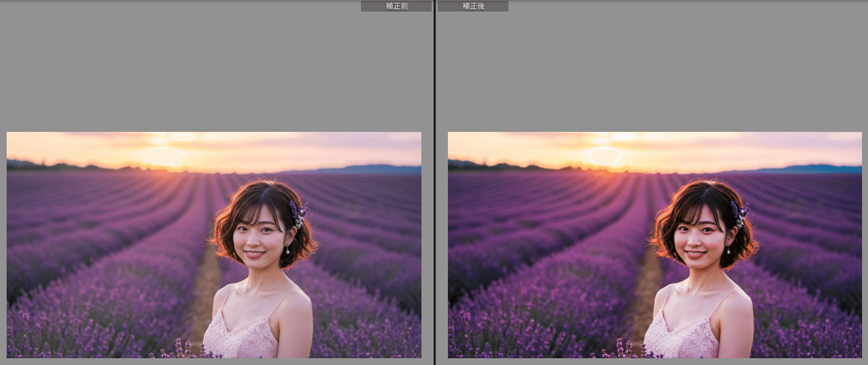Click the vertical divider between the previews
The width and height of the screenshot is (868, 365).
point(434,181)
